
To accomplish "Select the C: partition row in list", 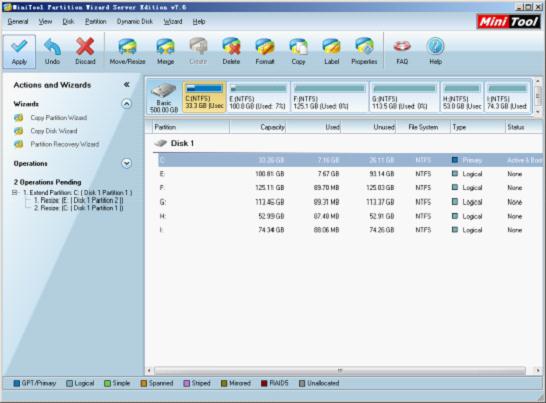I will click(350, 160).
